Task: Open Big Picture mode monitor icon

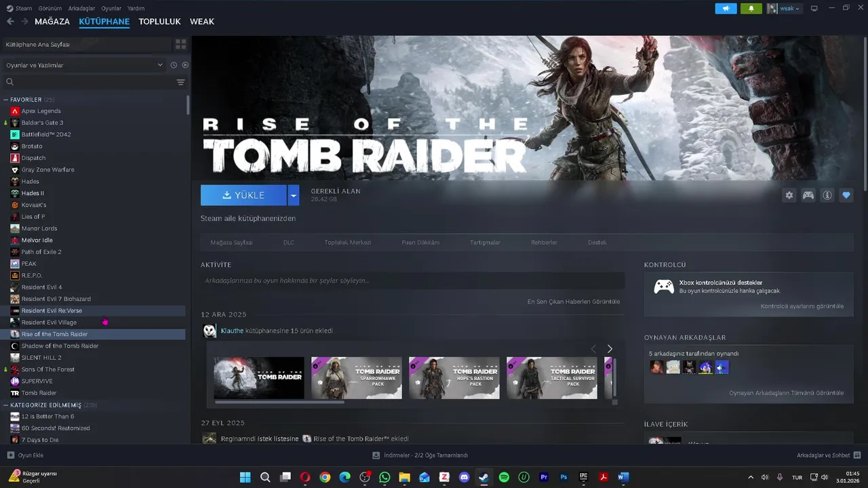Action: [814, 8]
